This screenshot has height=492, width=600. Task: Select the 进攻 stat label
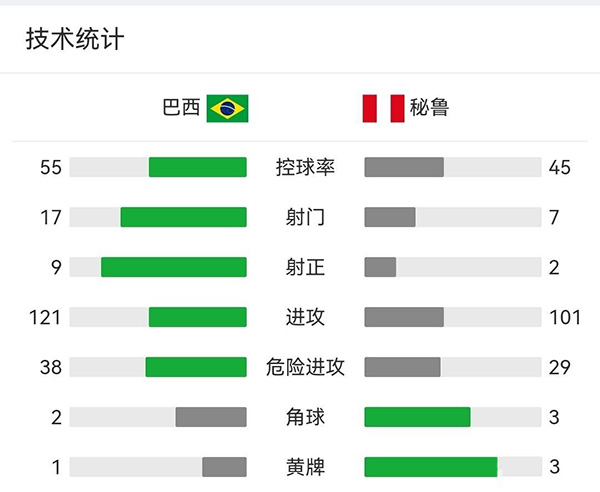click(x=305, y=317)
